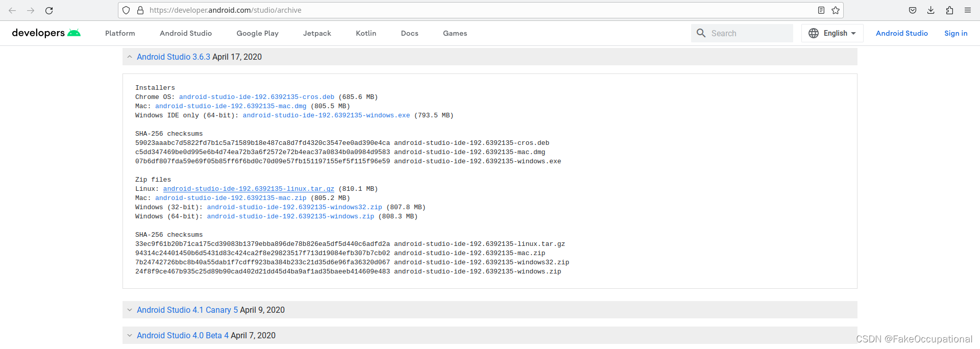Download the windows.exe installer
This screenshot has width=980, height=349.
click(x=326, y=115)
